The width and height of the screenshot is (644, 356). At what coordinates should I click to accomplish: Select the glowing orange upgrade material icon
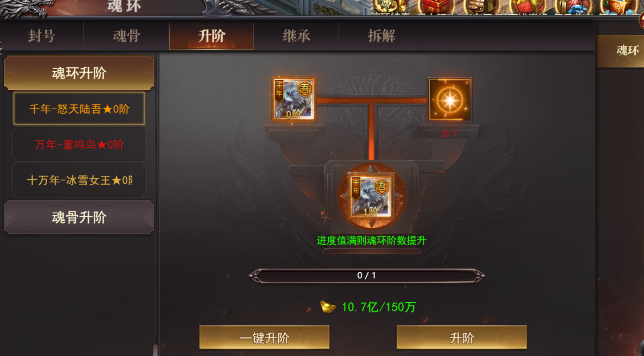click(450, 100)
